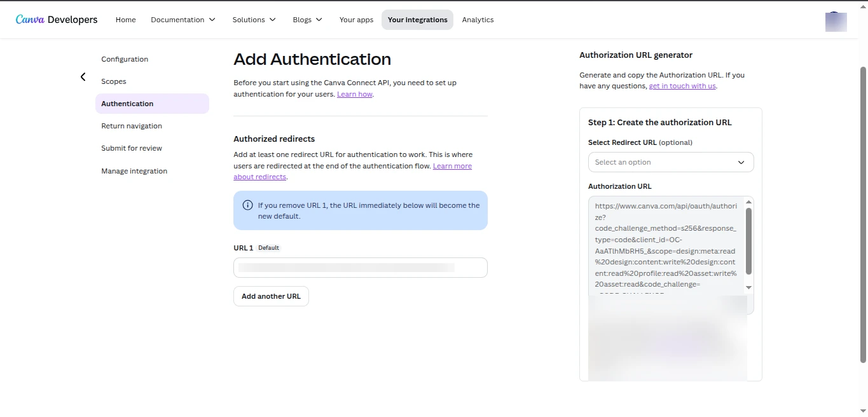
Task: Click the info icon in the blue notice
Action: coord(248,205)
